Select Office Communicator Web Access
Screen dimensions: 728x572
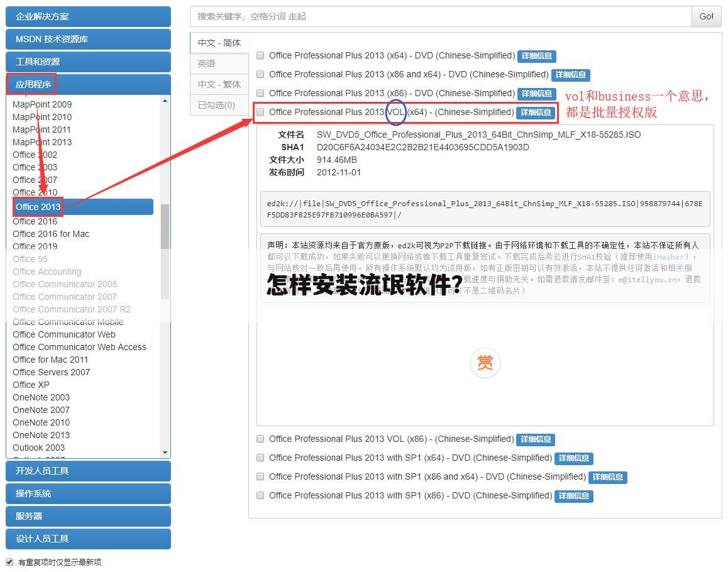tap(79, 347)
